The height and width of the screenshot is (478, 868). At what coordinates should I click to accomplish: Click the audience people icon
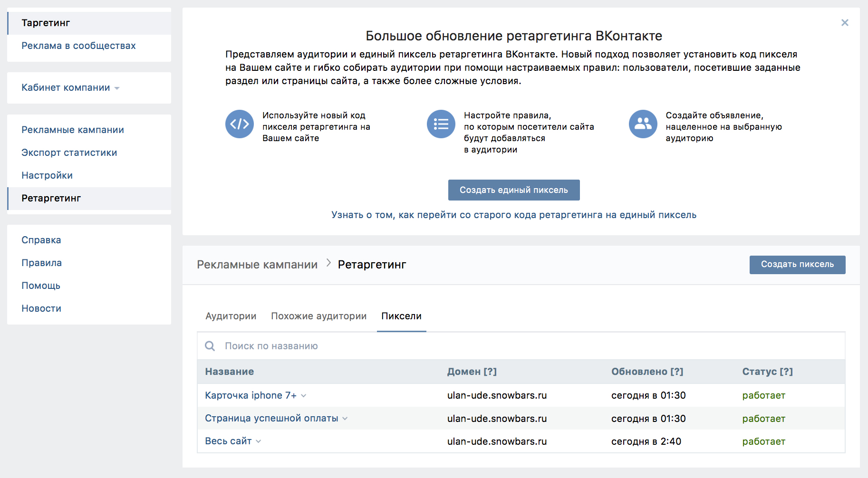click(643, 124)
